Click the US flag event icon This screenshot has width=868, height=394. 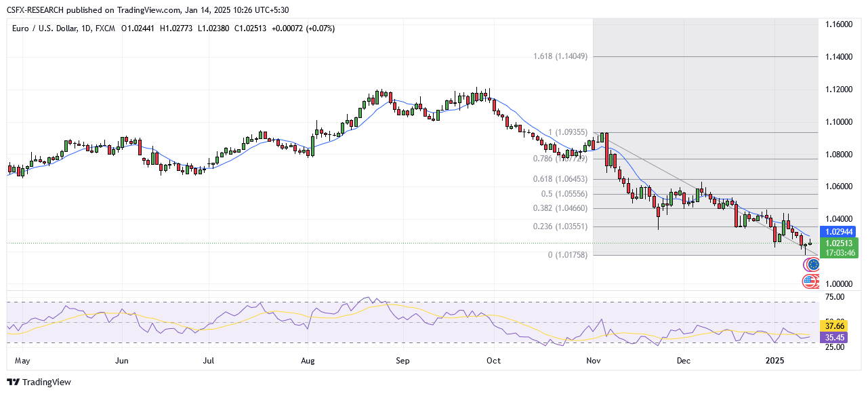tap(810, 280)
